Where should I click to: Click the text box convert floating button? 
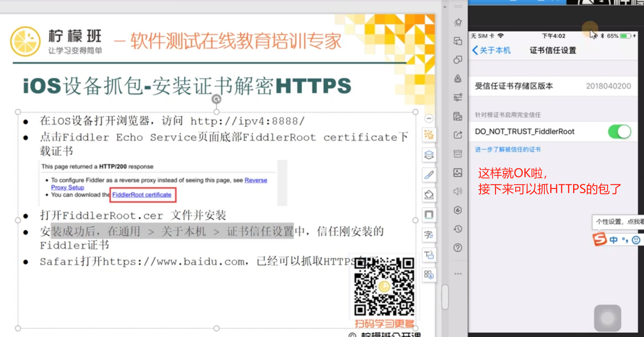[429, 255]
